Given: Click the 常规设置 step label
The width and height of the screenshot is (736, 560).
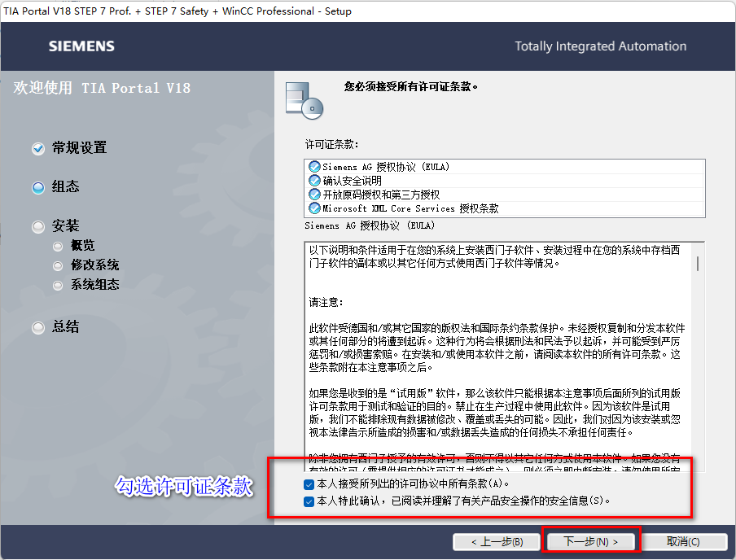Looking at the screenshot, I should coord(79,148).
